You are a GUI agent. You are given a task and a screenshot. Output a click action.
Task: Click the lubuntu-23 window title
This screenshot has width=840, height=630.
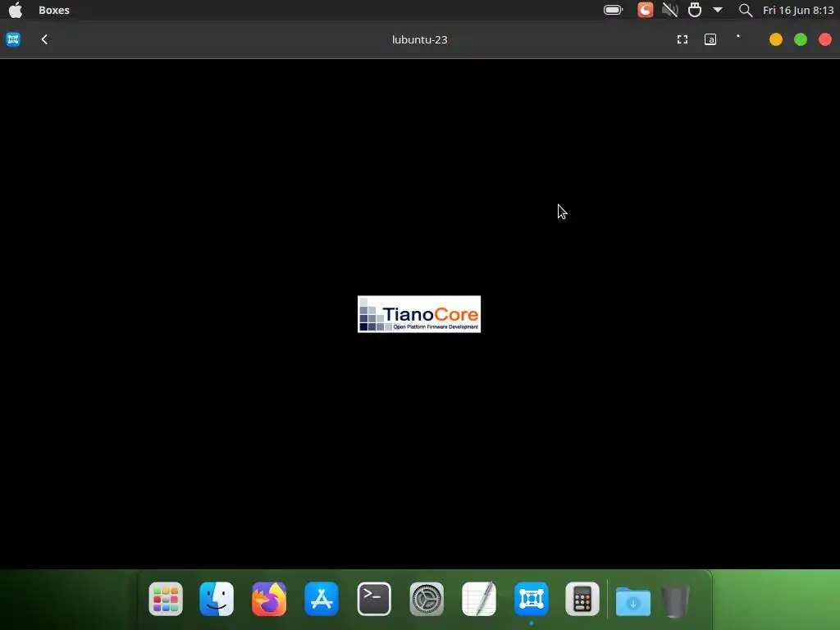point(419,39)
